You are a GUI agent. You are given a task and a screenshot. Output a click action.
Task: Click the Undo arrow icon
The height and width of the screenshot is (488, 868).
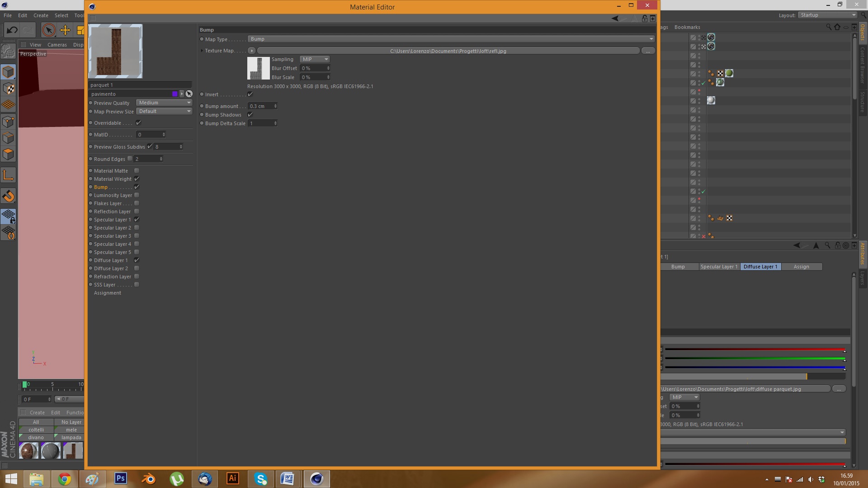pos(12,30)
